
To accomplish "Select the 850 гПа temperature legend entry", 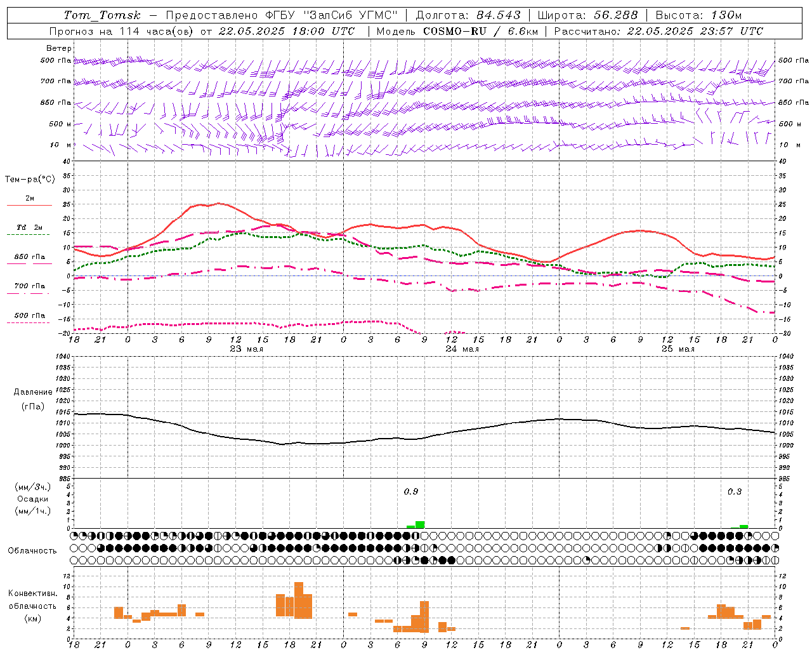I will [29, 259].
